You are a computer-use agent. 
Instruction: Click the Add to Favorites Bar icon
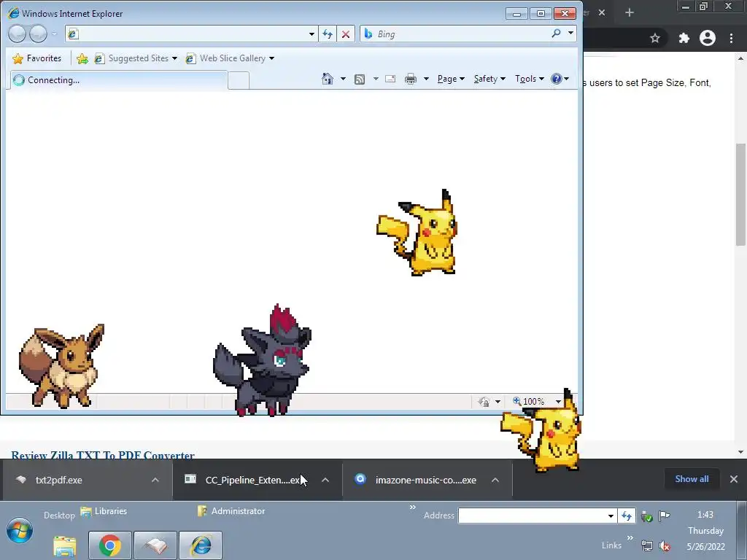tap(82, 58)
